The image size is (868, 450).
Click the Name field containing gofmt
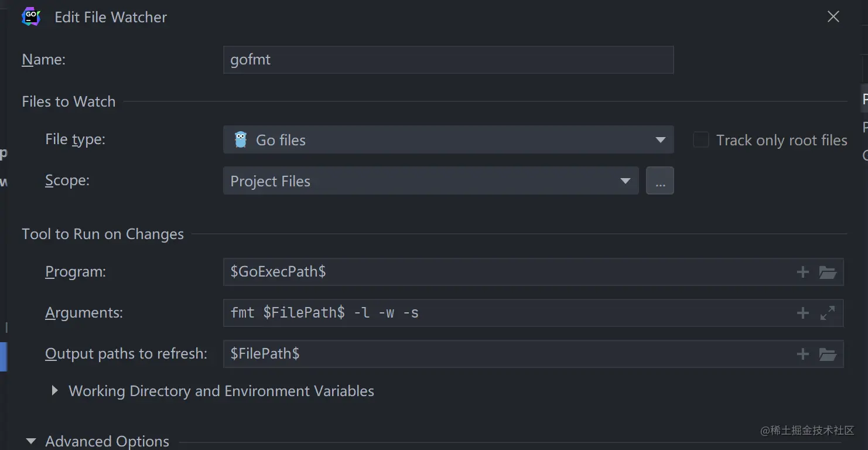(x=448, y=60)
